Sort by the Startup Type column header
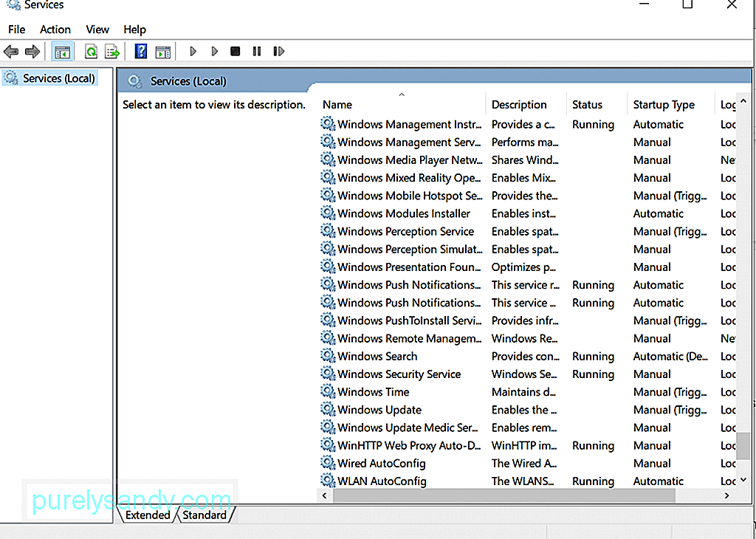The width and height of the screenshot is (756, 539). click(x=670, y=104)
